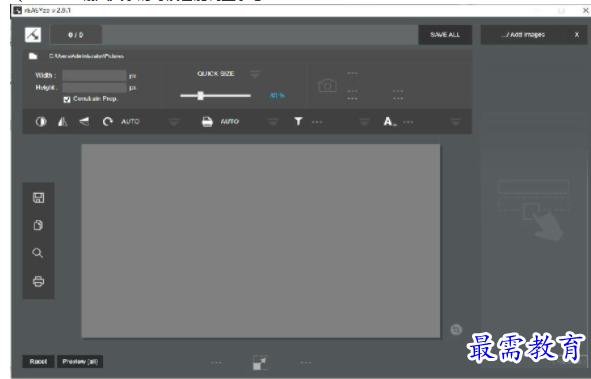
Task: Click the copy to clipboard icon
Action: coord(38,225)
